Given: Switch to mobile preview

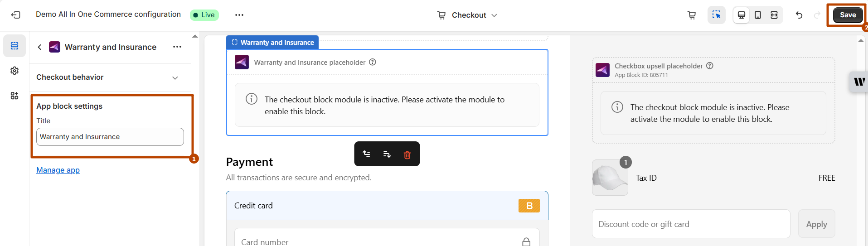Looking at the screenshot, I should point(758,15).
